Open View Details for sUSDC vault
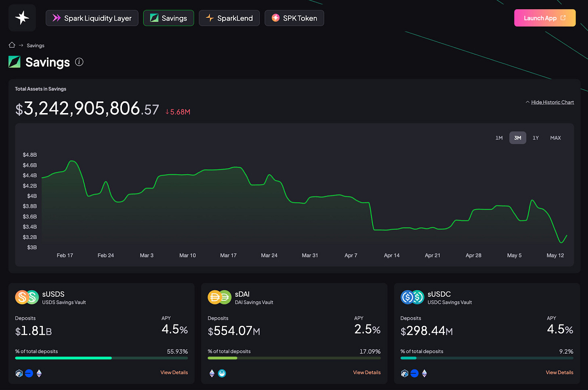The height and width of the screenshot is (390, 588). pos(559,373)
